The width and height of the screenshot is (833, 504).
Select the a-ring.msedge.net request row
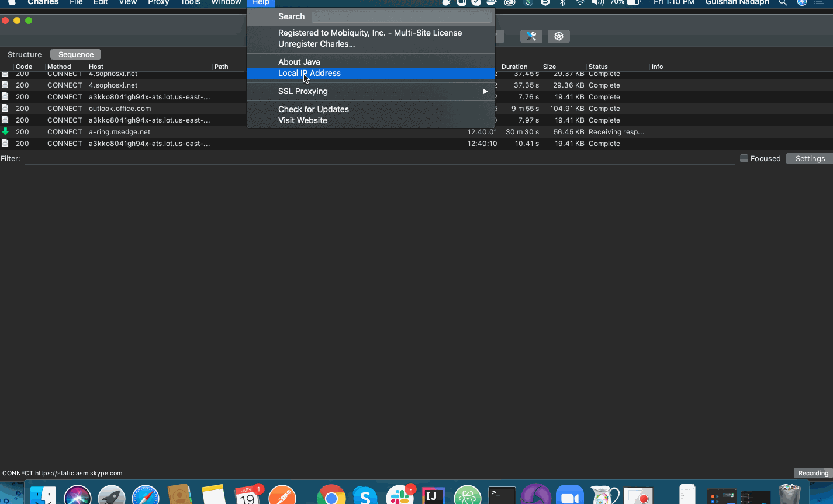[x=416, y=132]
